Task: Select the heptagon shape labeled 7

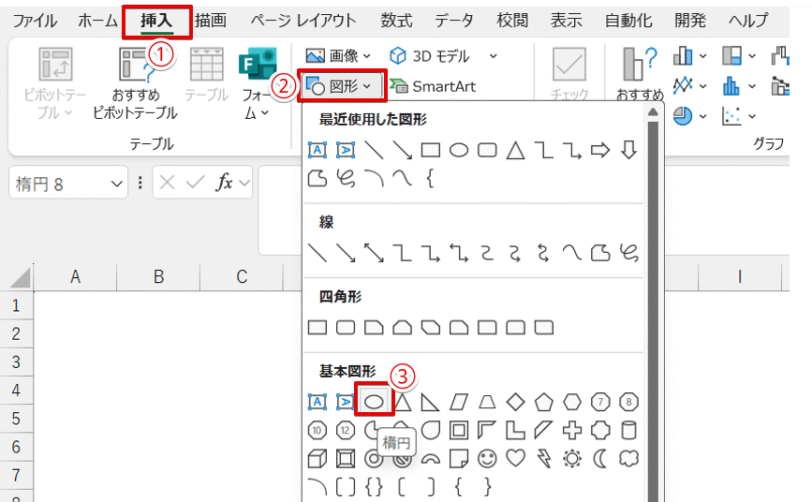Action: 600,402
